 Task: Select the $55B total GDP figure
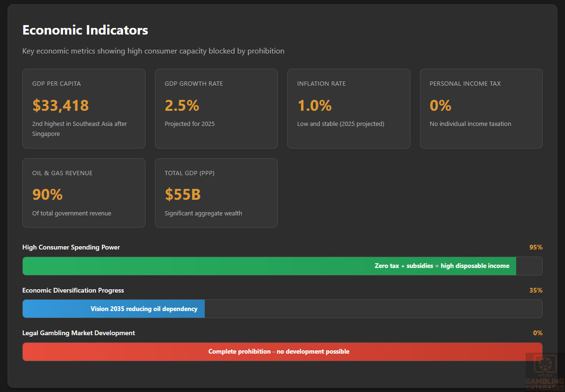coord(182,195)
